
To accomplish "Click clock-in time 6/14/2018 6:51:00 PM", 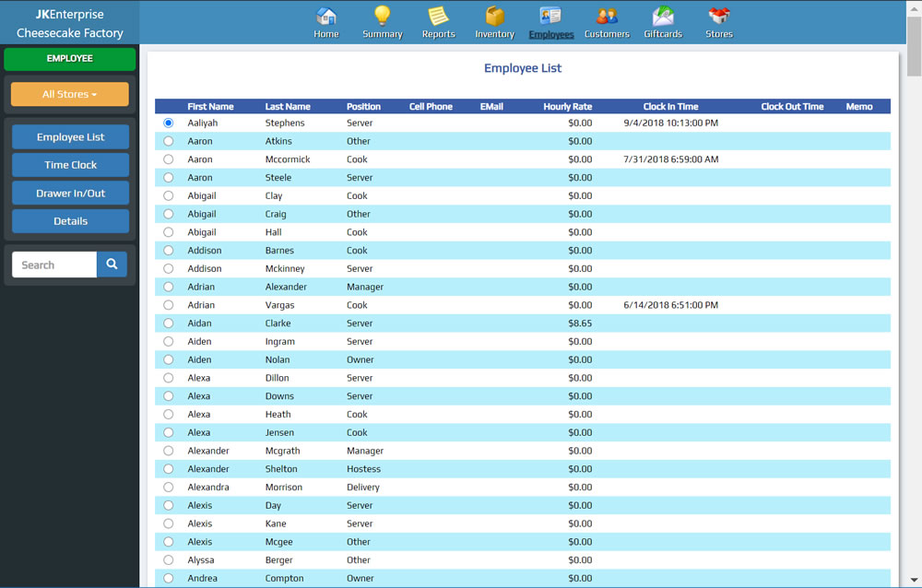I will coord(671,305).
